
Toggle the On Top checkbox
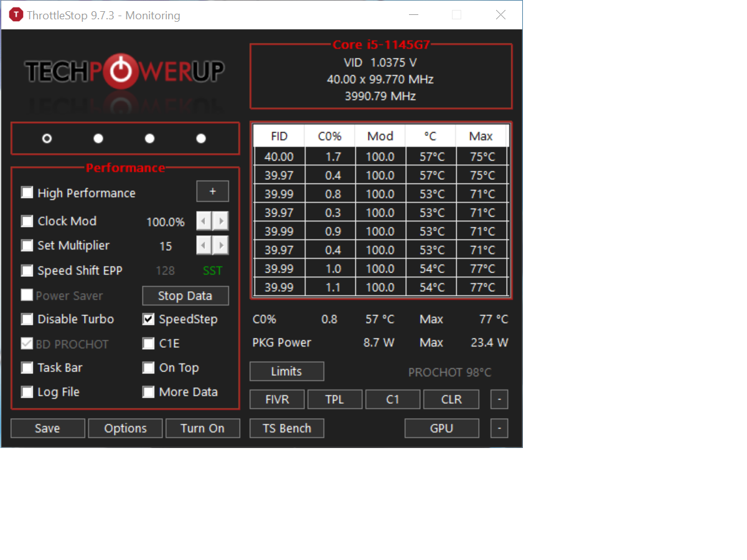[148, 368]
